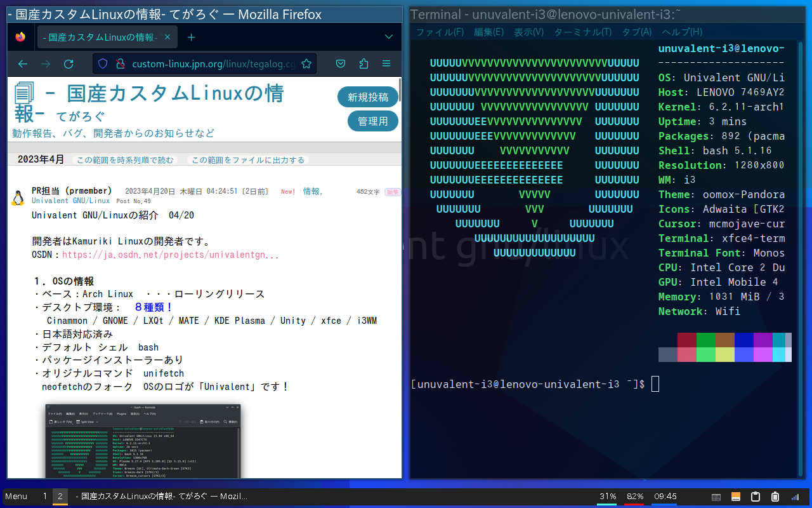Click the Kernel line in the terminal output
This screenshot has width=812, height=508.
click(x=721, y=107)
